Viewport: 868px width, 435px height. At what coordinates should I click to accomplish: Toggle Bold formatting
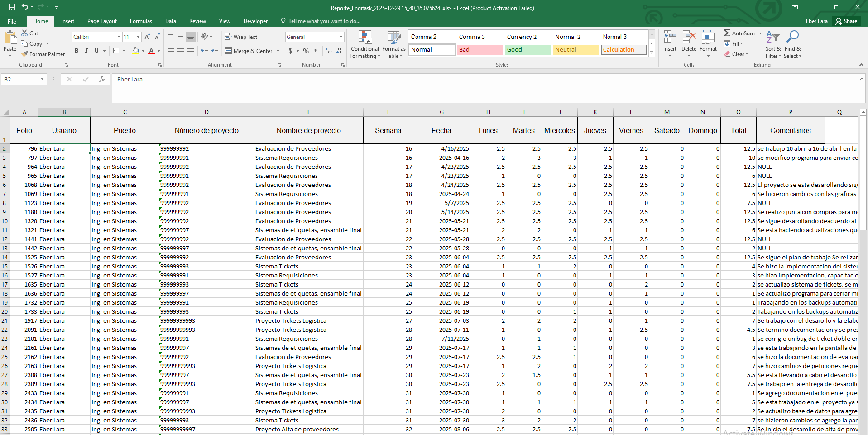77,51
